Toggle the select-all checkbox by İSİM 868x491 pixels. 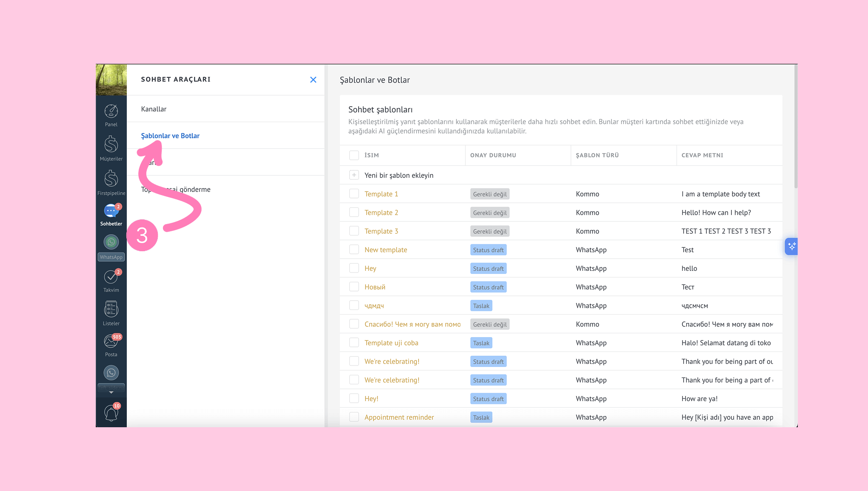coord(354,155)
